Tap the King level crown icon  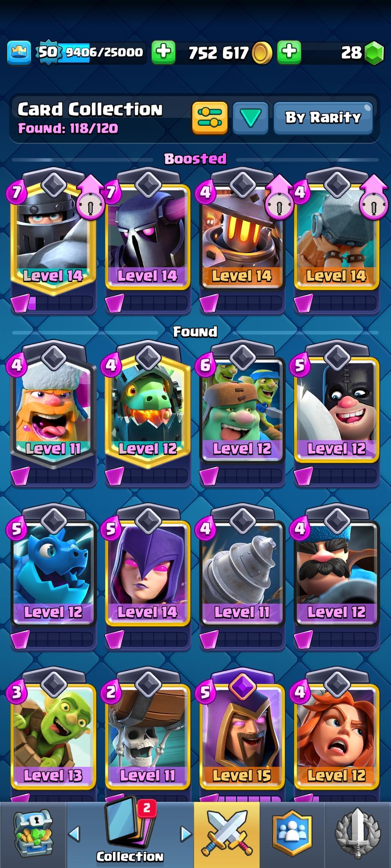point(19,52)
